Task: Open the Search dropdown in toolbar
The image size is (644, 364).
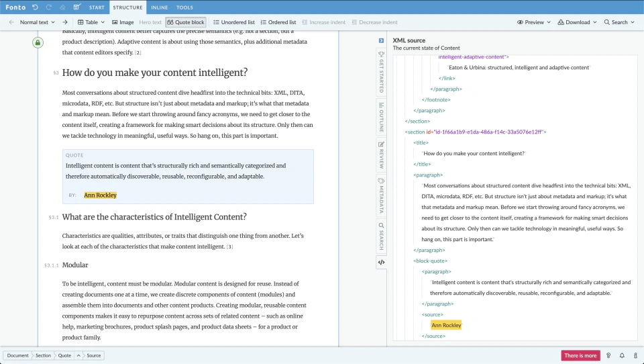Action: [x=619, y=22]
